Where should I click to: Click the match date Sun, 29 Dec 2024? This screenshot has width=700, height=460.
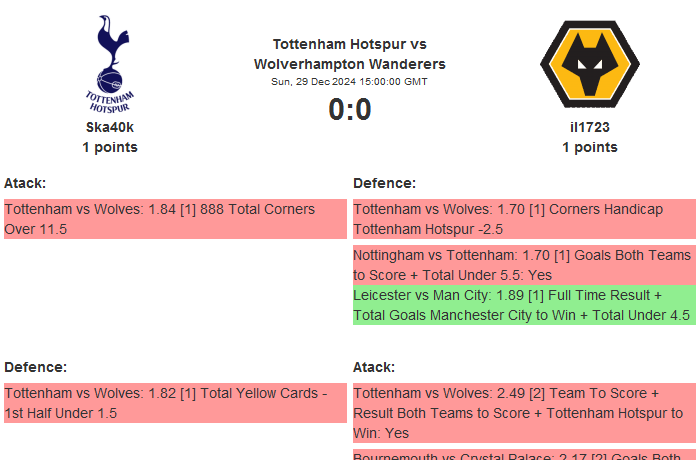pos(350,82)
